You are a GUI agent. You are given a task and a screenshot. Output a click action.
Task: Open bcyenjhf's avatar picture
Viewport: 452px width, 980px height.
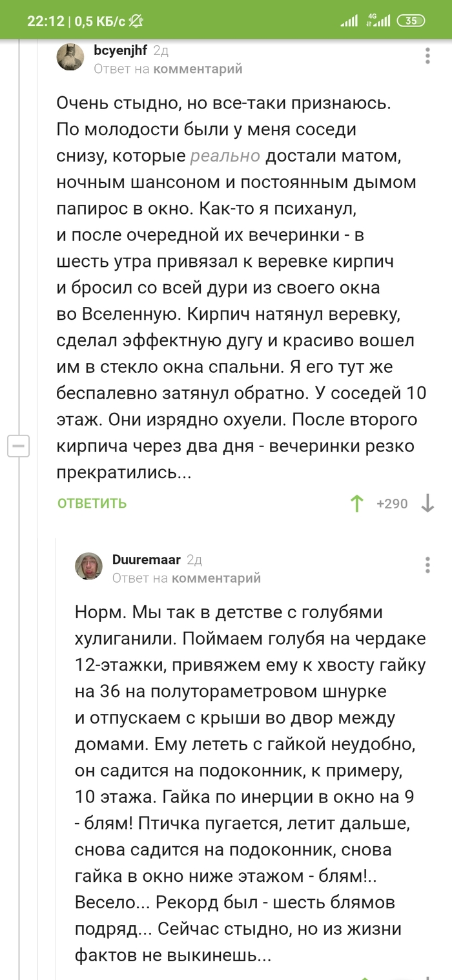(70, 57)
